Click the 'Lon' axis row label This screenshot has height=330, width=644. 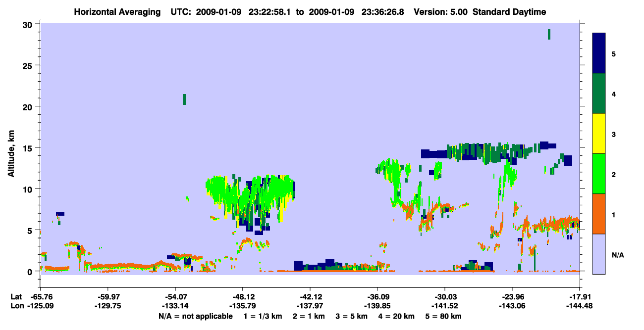16,306
